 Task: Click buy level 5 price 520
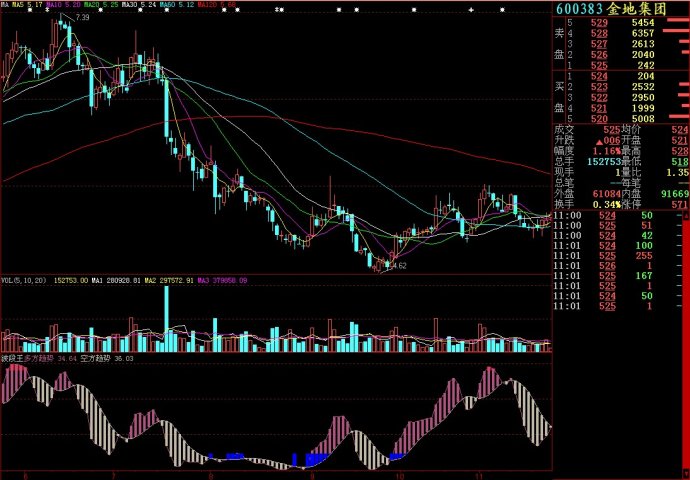click(x=599, y=119)
